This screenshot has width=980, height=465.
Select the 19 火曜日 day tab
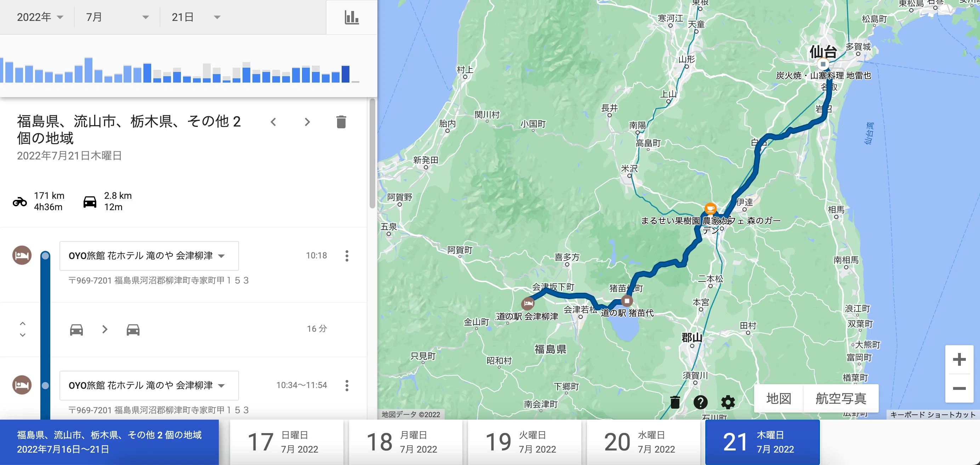click(x=524, y=442)
